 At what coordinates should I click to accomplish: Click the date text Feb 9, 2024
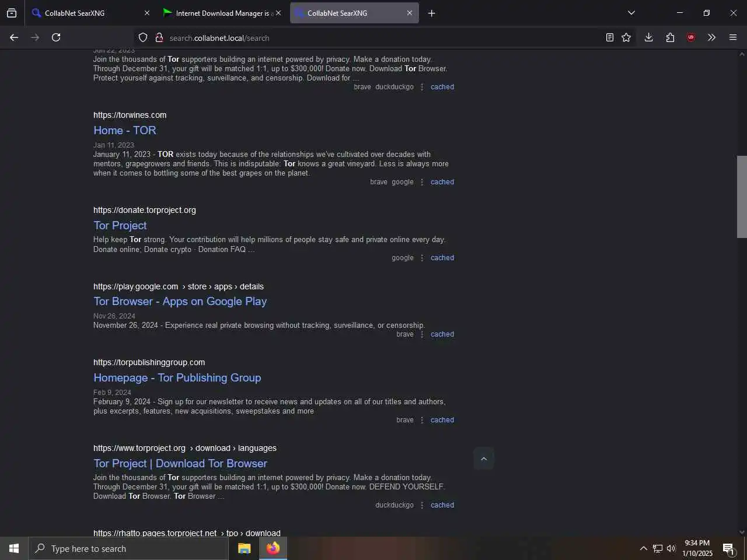click(x=112, y=393)
